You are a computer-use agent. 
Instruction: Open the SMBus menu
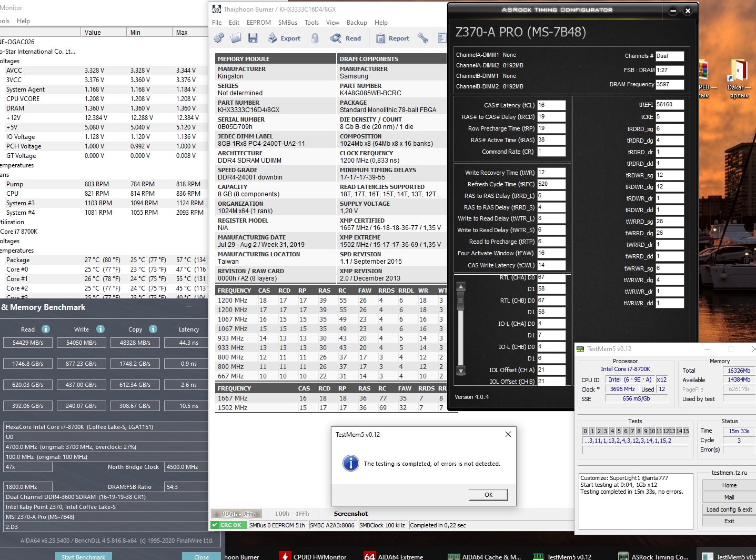click(288, 23)
